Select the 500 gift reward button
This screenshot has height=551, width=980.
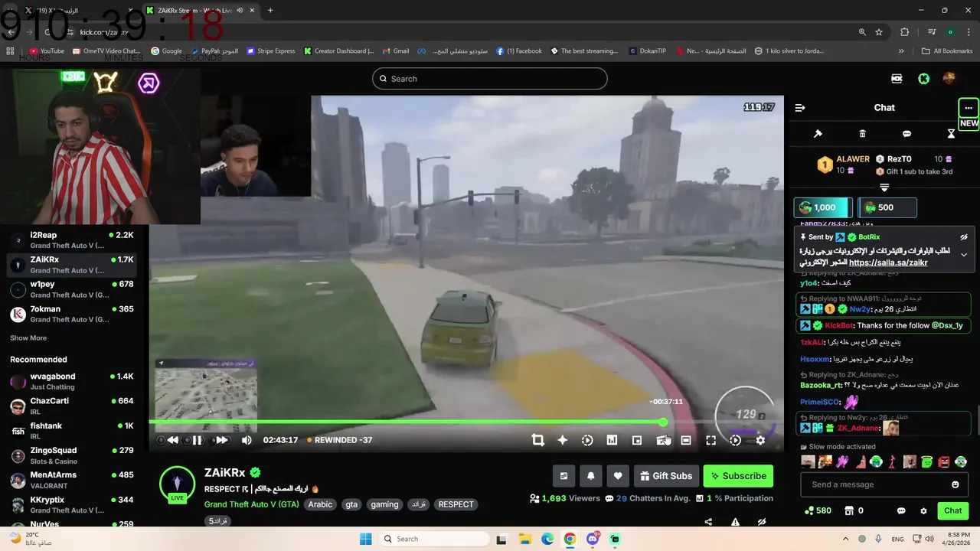click(x=887, y=207)
